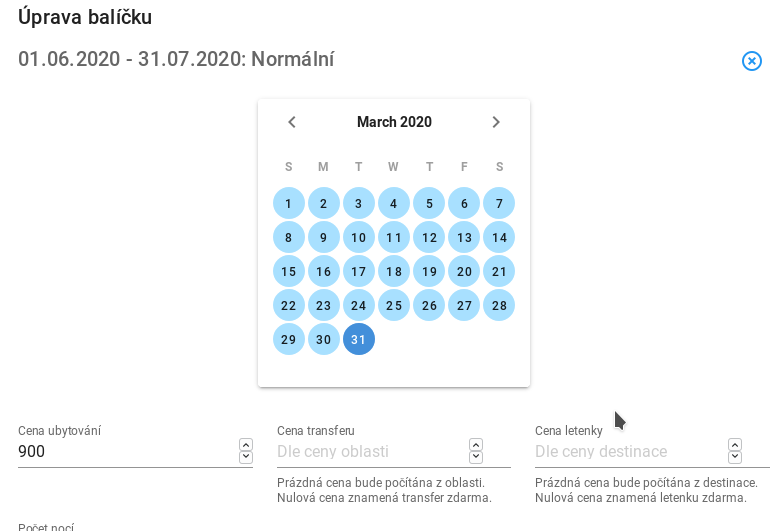
Task: Choose the 15th day of March
Action: point(288,271)
